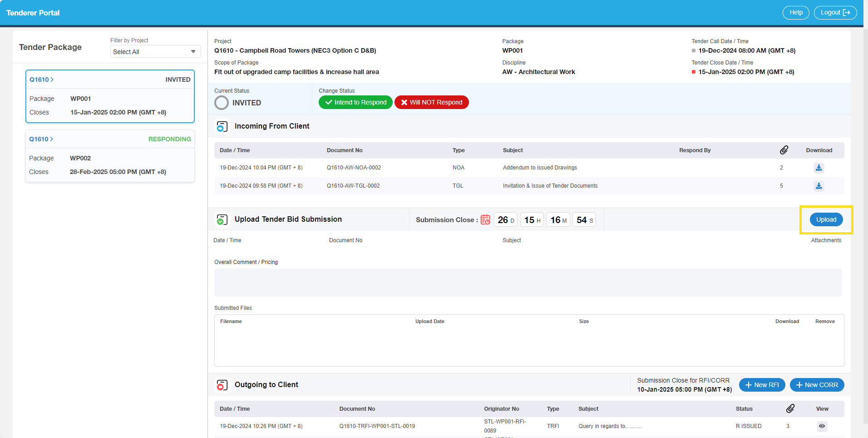This screenshot has height=438, width=868.
Task: Click the Date / Time header in Incoming table
Action: (x=235, y=150)
